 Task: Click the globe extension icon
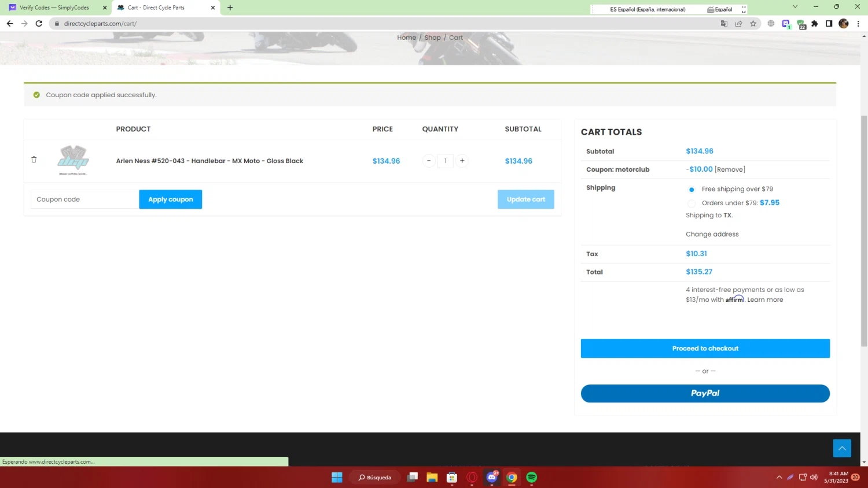pyautogui.click(x=771, y=24)
